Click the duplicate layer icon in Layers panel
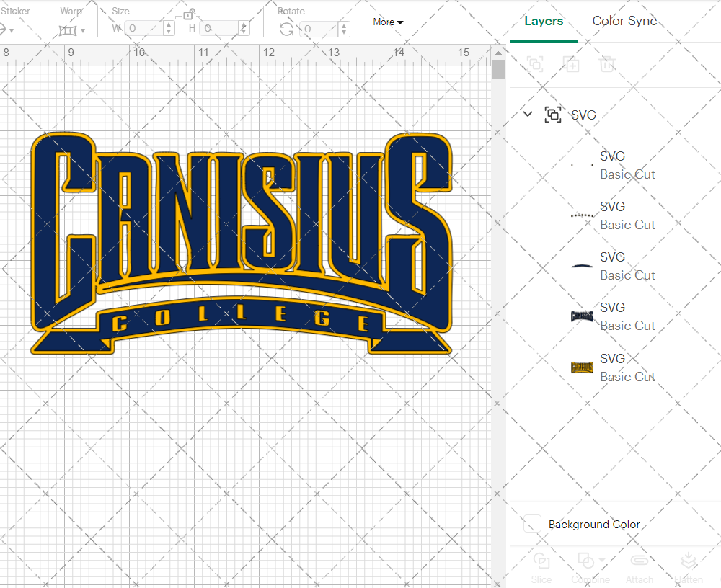Screen dimensions: 721x588 571,64
